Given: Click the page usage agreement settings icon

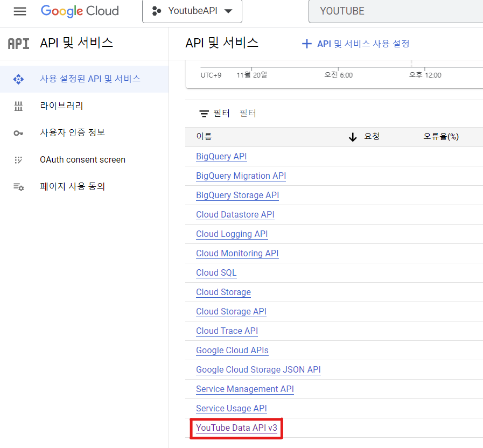Looking at the screenshot, I should [x=18, y=187].
